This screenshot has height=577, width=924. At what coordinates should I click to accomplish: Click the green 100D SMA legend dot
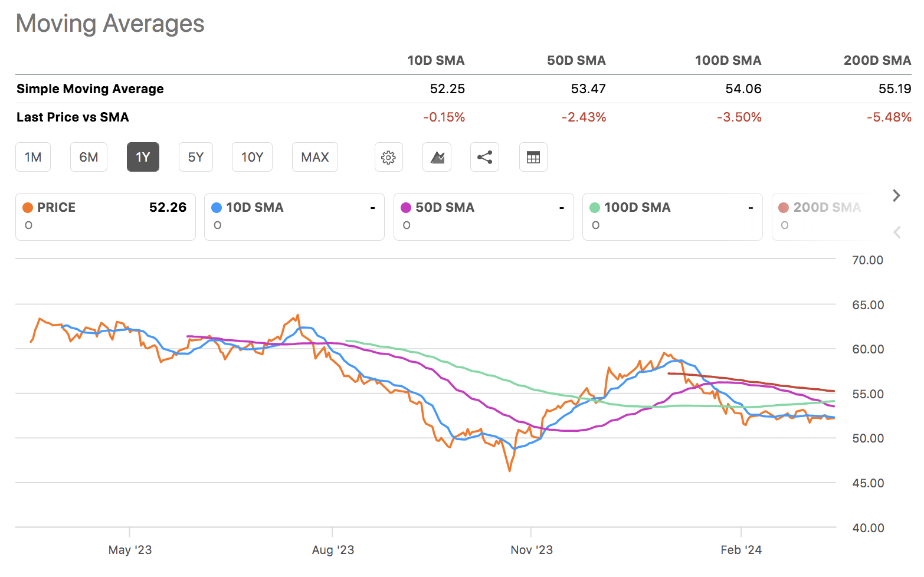click(595, 207)
